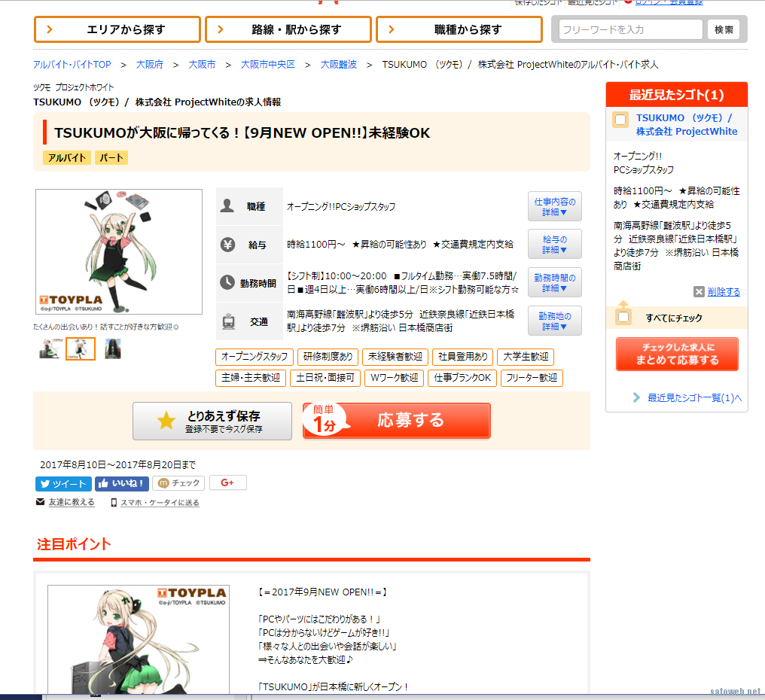Click the 検索 search button

[x=724, y=29]
